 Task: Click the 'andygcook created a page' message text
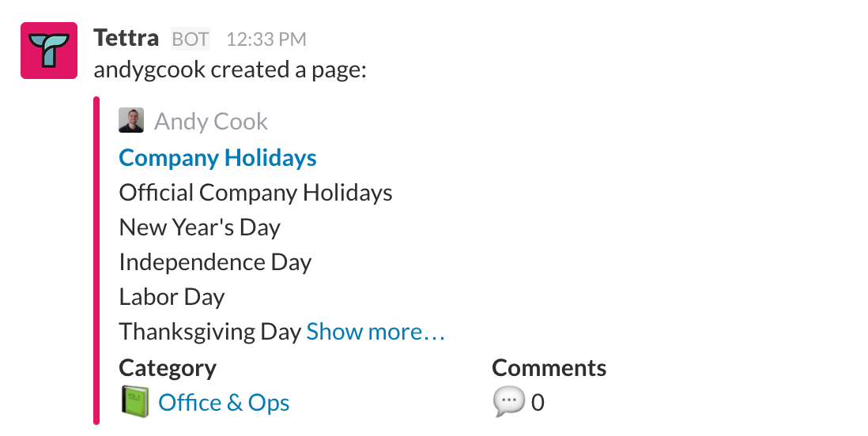230,70
